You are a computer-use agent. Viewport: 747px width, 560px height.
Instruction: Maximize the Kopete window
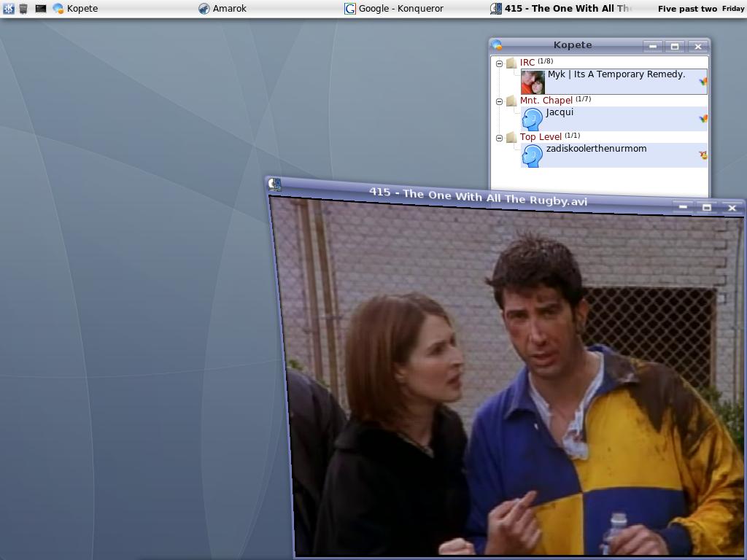coord(675,46)
